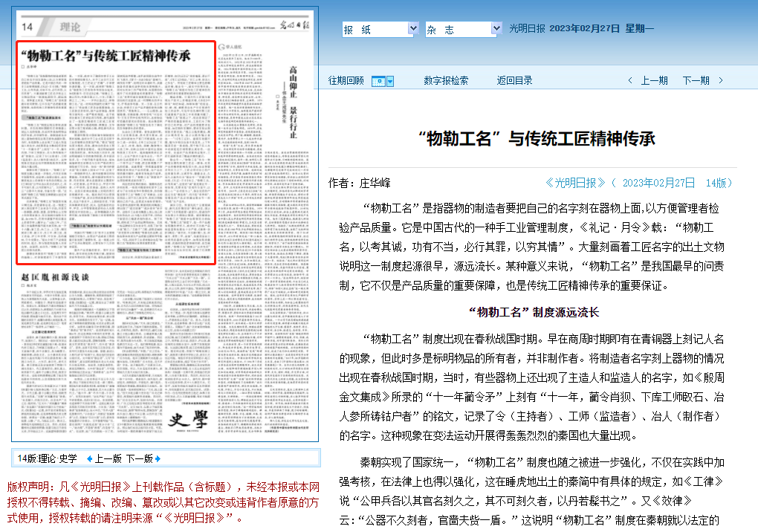758x532 pixels.
Task: Go to next page 下一版
Action: click(139, 458)
